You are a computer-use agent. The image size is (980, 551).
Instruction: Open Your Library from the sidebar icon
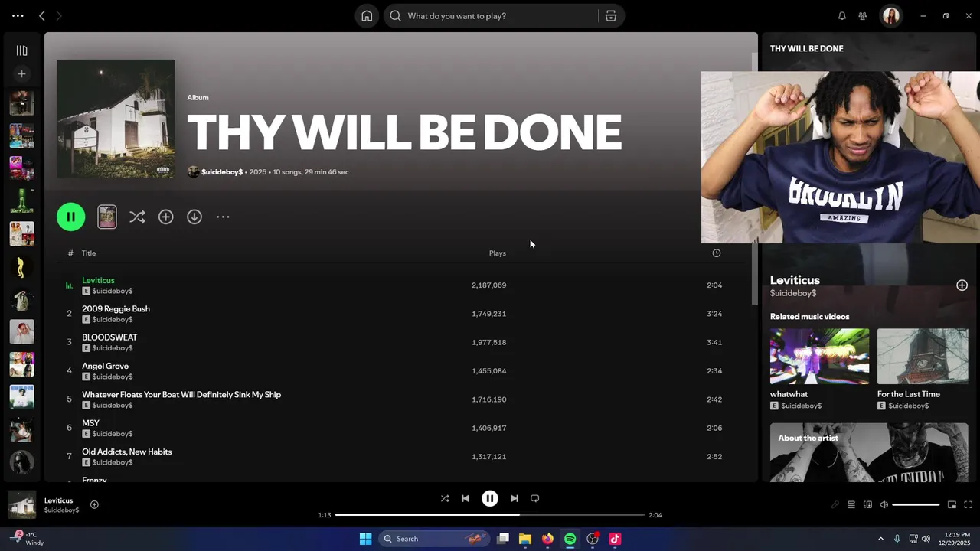(x=21, y=51)
